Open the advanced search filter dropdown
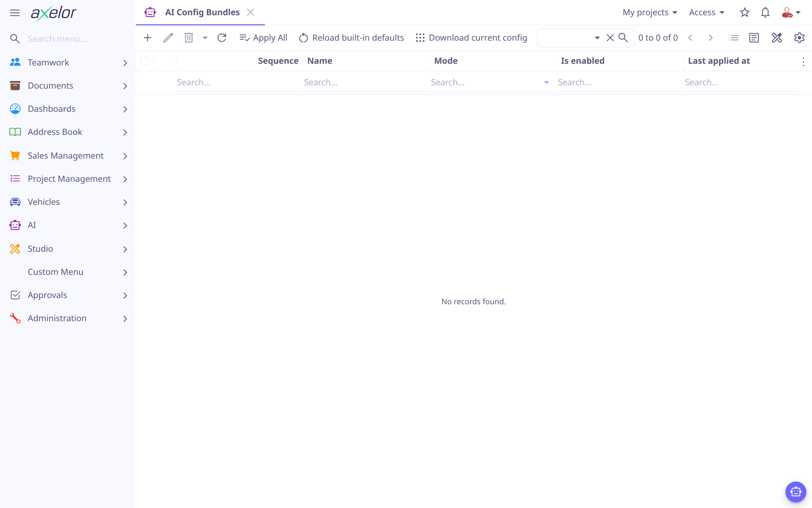This screenshot has height=508, width=812. (597, 38)
